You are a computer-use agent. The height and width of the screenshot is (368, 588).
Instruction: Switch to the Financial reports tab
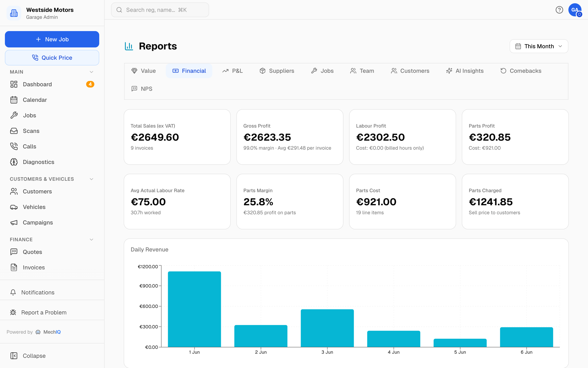tap(189, 71)
